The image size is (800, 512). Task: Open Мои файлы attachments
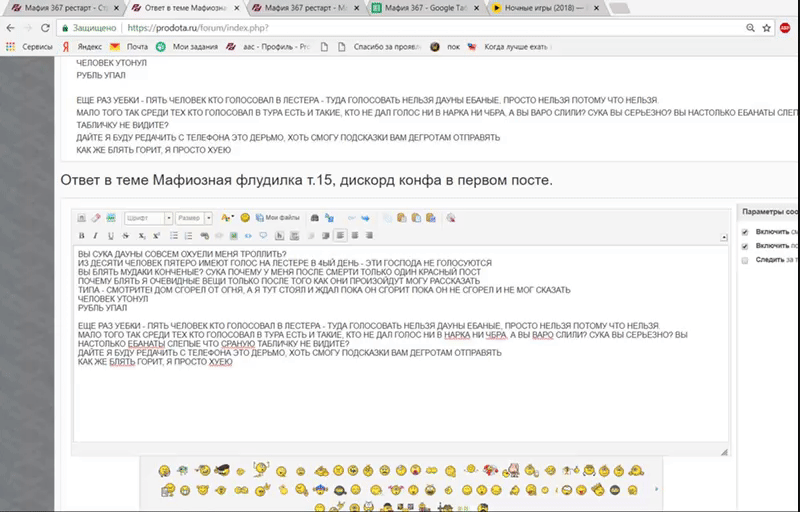click(x=278, y=218)
